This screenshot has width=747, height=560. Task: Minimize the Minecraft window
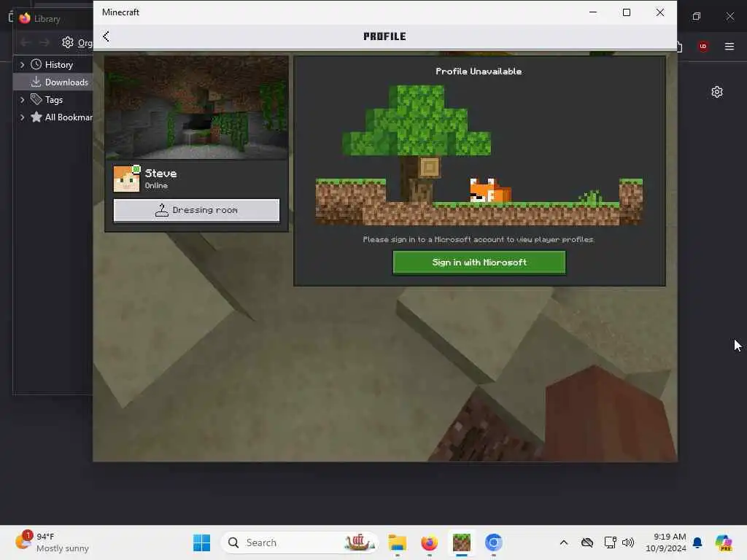coord(593,12)
